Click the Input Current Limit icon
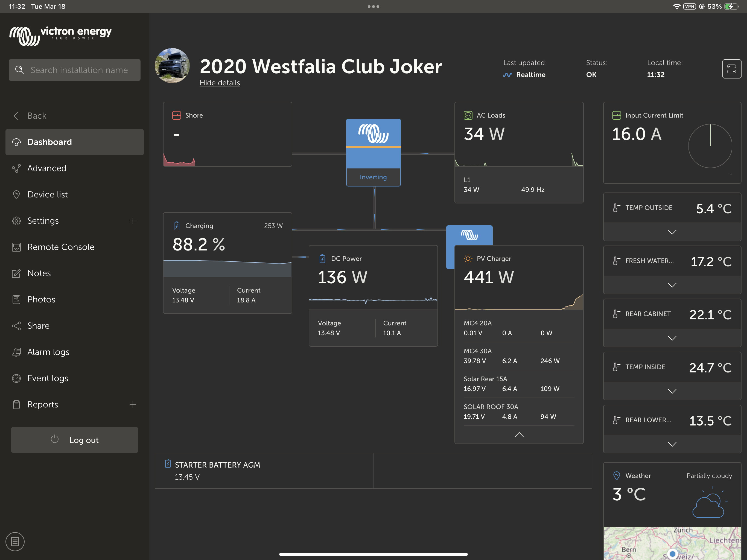The width and height of the screenshot is (747, 560). click(x=617, y=115)
